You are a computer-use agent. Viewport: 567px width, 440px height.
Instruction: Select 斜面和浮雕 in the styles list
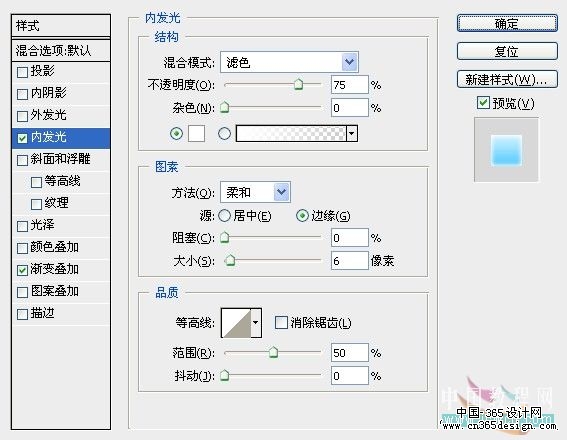(61, 159)
